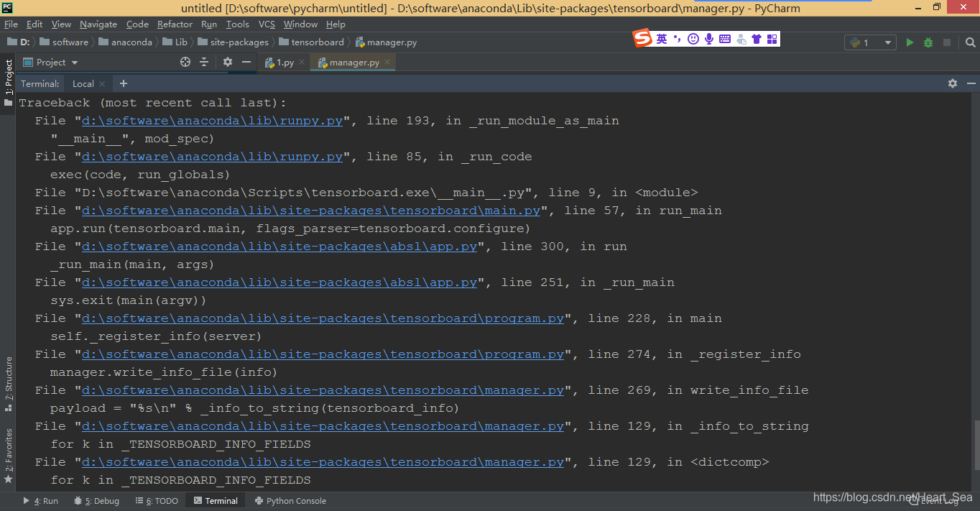Image resolution: width=980 pixels, height=511 pixels.
Task: Add a new terminal session with plus
Action: 123,83
